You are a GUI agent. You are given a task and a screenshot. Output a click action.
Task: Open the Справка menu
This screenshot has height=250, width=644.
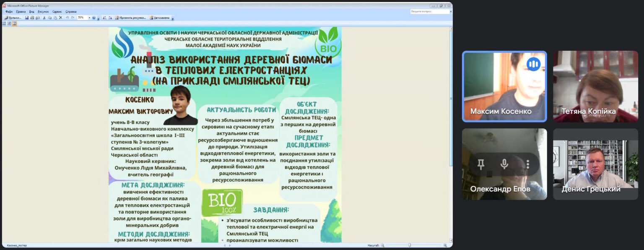(71, 12)
